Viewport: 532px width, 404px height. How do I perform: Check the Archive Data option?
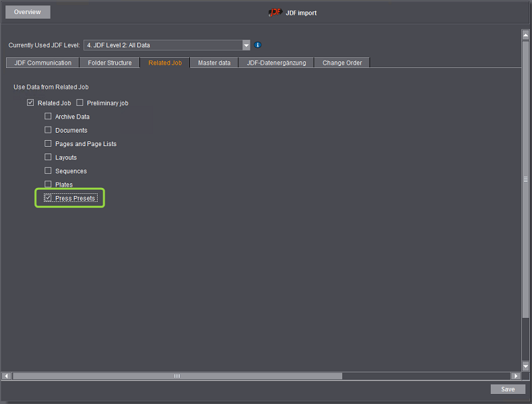(48, 116)
